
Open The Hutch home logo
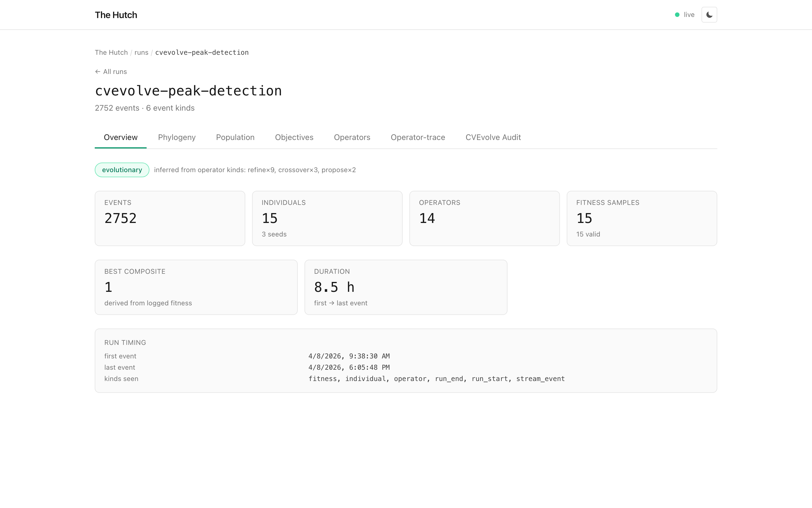(116, 15)
